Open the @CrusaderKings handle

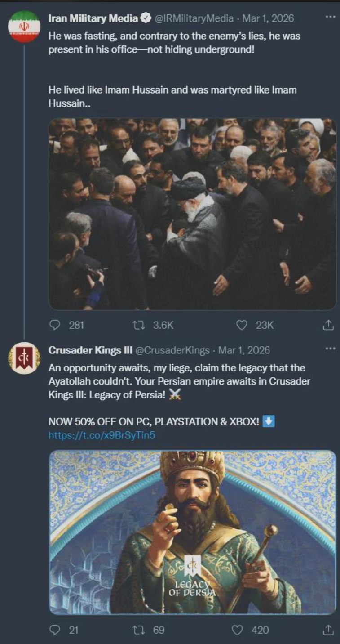point(172,350)
